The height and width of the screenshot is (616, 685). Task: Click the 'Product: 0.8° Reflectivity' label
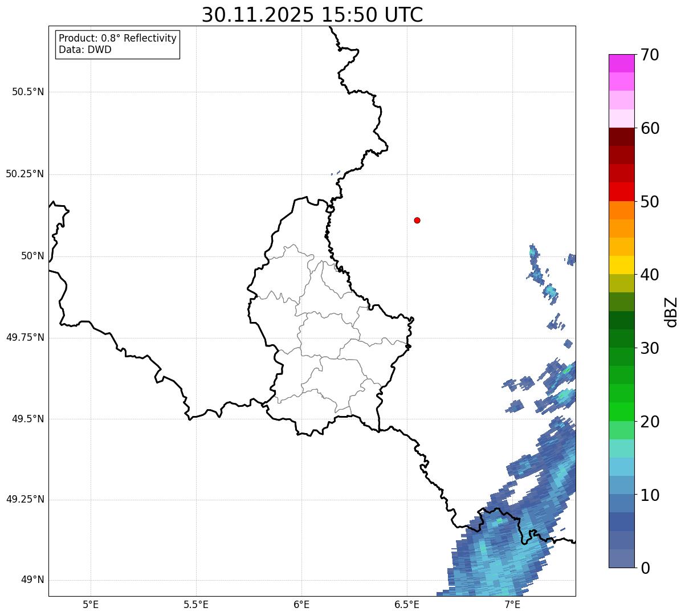click(x=118, y=38)
